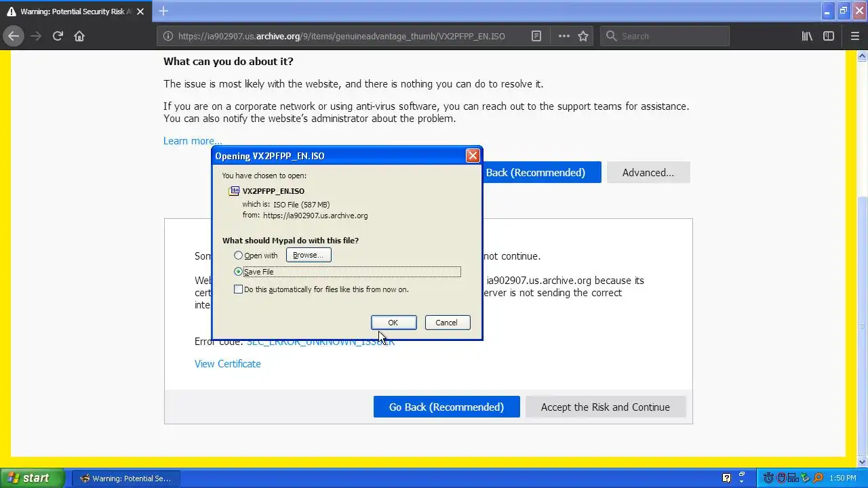
Task: Check Do this automatically for files
Action: (238, 289)
